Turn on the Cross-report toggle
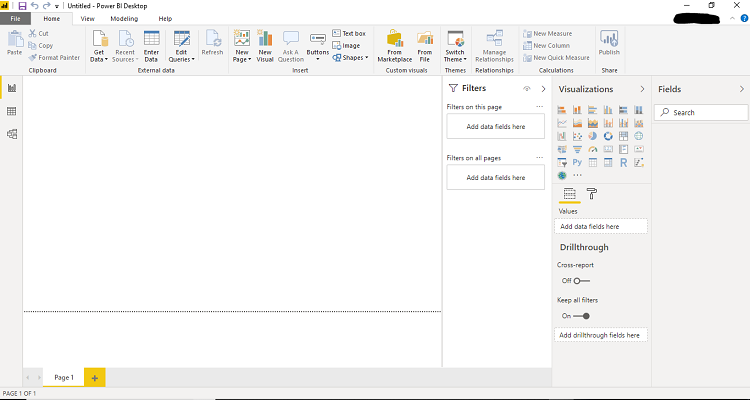This screenshot has width=750, height=400. point(582,281)
